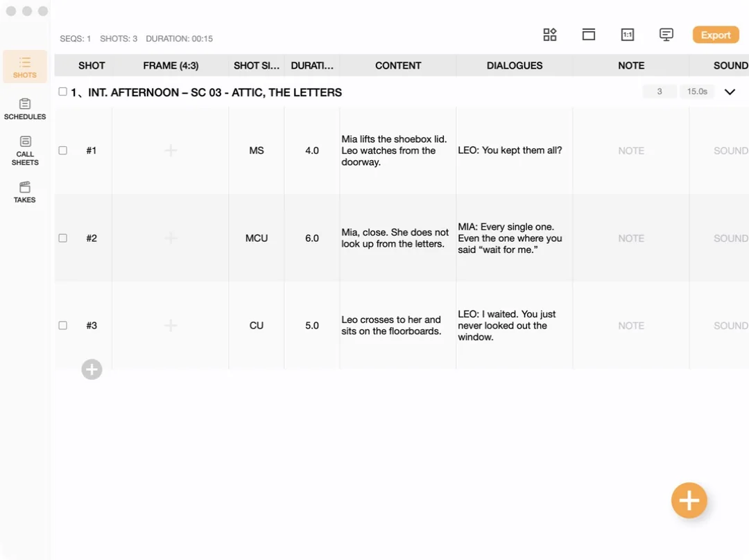749x560 pixels.
Task: Select checkbox for shot #3
Action: [x=62, y=325]
